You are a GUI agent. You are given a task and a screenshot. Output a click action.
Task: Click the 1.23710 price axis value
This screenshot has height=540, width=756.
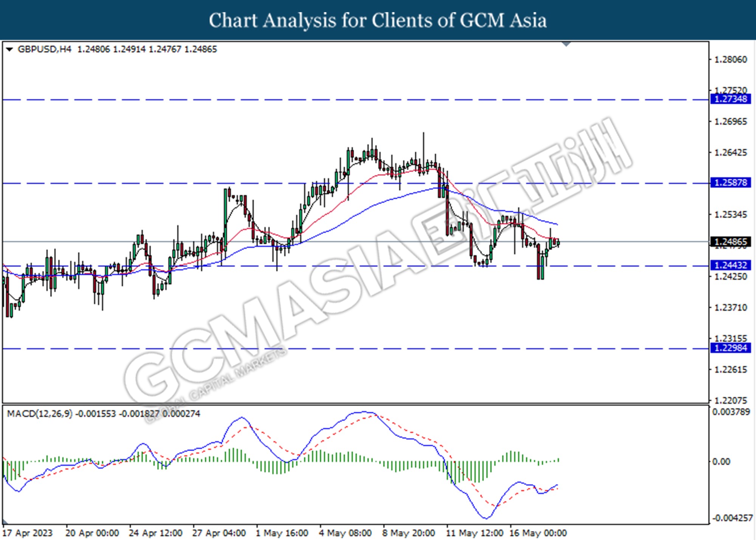[x=730, y=308]
